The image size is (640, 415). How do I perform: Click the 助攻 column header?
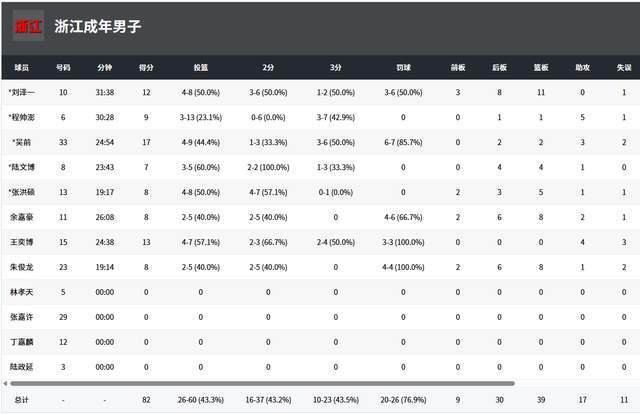click(x=583, y=68)
